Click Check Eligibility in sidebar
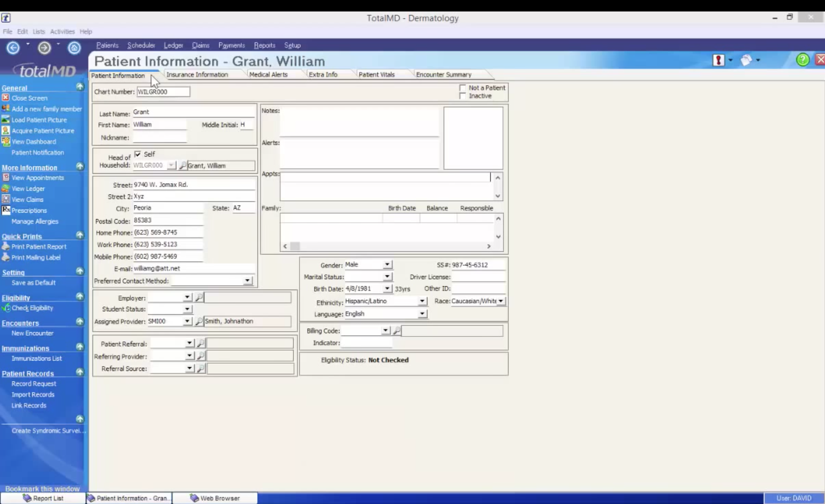 32,308
